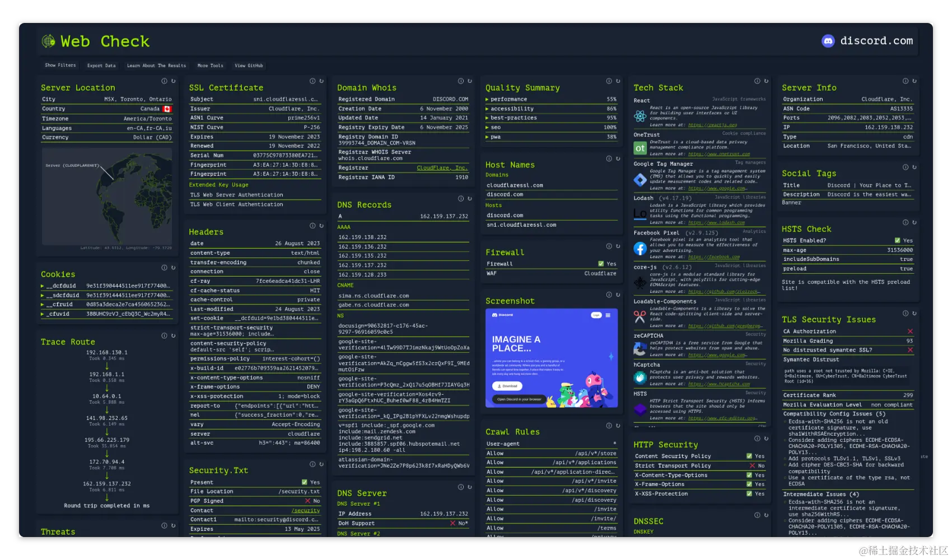Open info icon on Tech Stack card
The image size is (952, 560).
pyautogui.click(x=757, y=81)
